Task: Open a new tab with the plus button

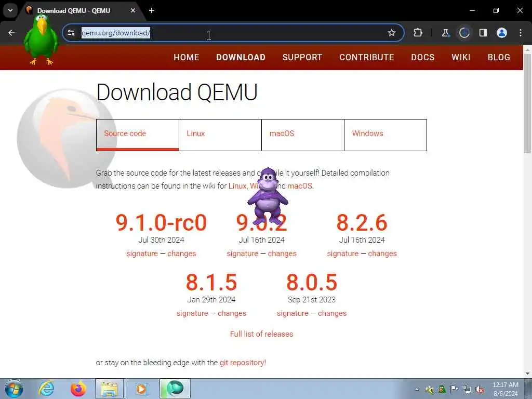Action: pyautogui.click(x=152, y=10)
